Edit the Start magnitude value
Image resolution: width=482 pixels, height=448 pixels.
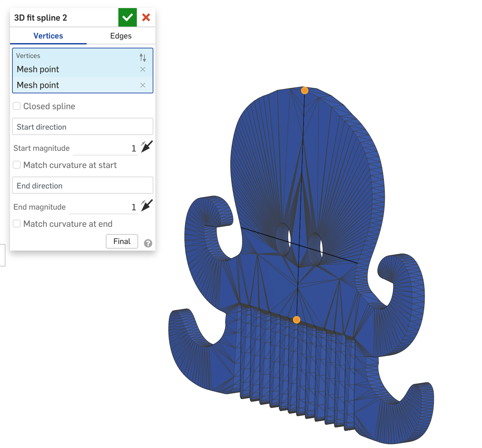tap(105, 148)
